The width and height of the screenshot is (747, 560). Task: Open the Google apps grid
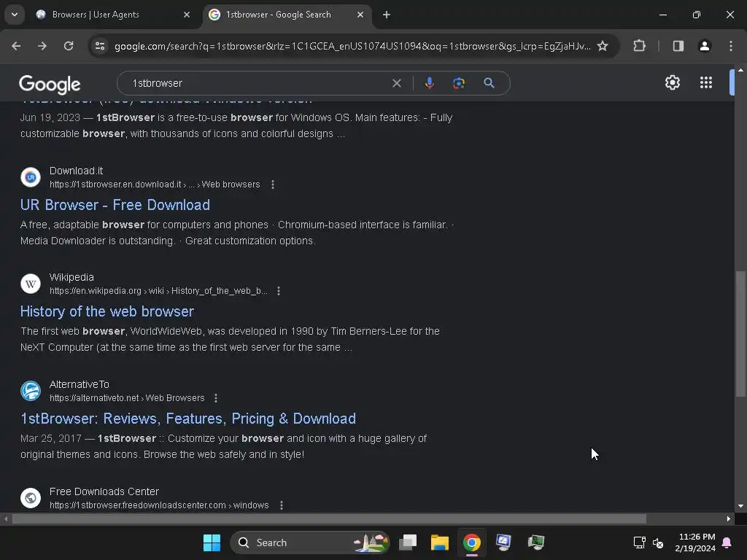(706, 83)
